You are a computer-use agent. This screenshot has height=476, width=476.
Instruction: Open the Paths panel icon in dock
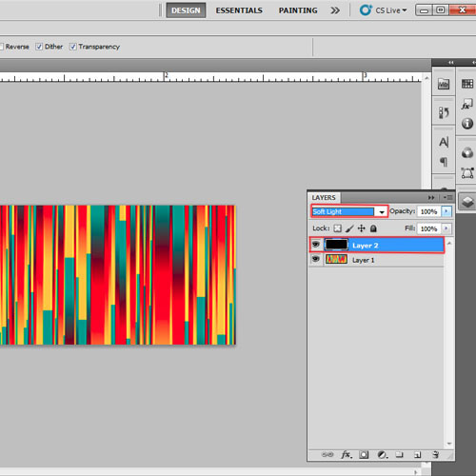(x=467, y=173)
